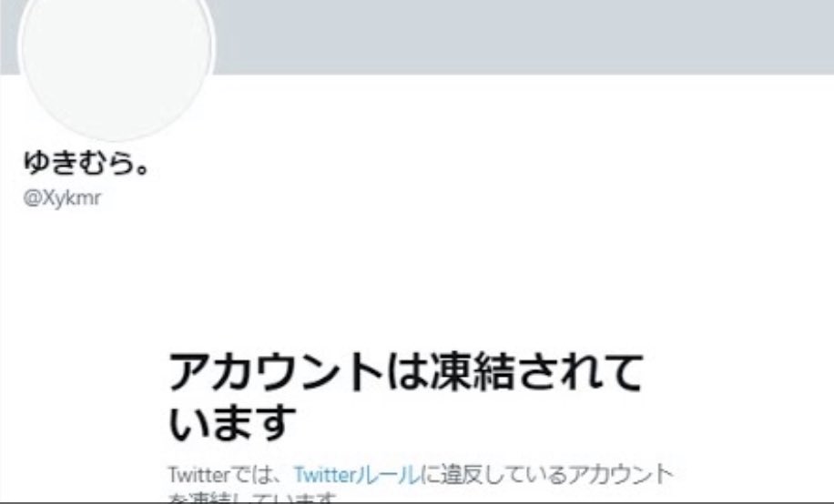834x504 pixels.
Task: Click the アカウントは凍結されて heading line
Action: coord(406,373)
